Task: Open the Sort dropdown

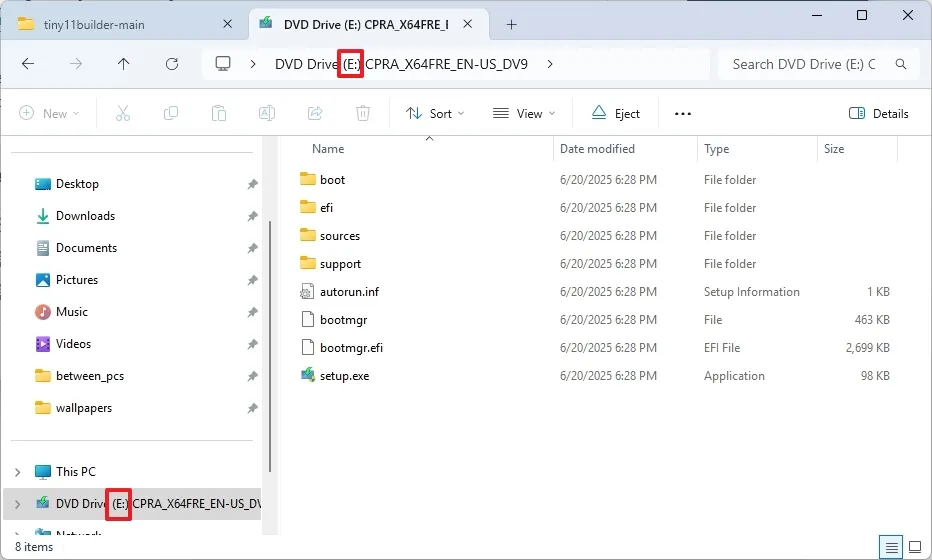Action: (x=434, y=113)
